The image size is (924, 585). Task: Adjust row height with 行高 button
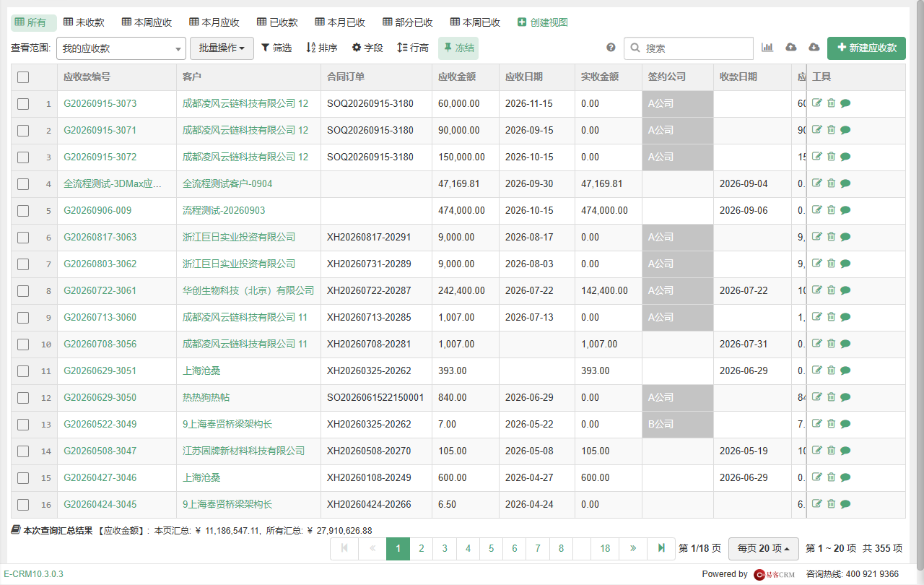413,48
